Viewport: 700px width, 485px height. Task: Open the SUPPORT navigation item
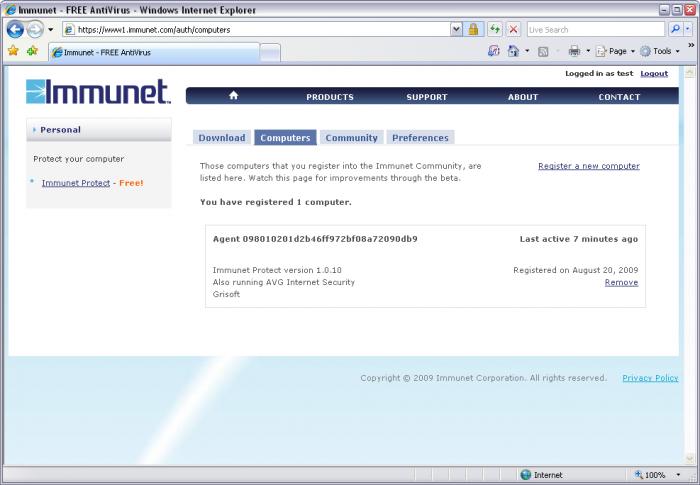click(427, 97)
